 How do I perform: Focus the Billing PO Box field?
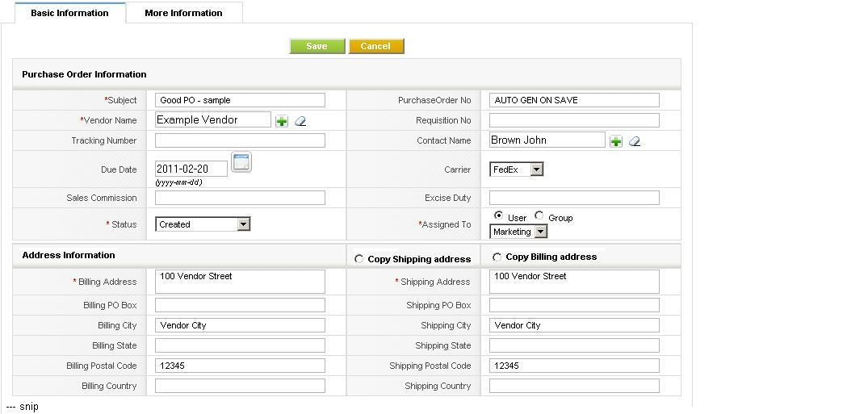[x=241, y=305]
